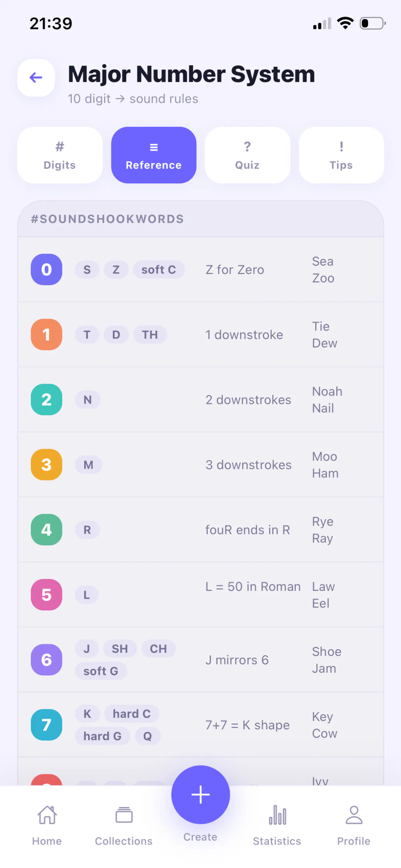This screenshot has height=868, width=401.
Task: Open the Home tab icon
Action: tap(47, 815)
